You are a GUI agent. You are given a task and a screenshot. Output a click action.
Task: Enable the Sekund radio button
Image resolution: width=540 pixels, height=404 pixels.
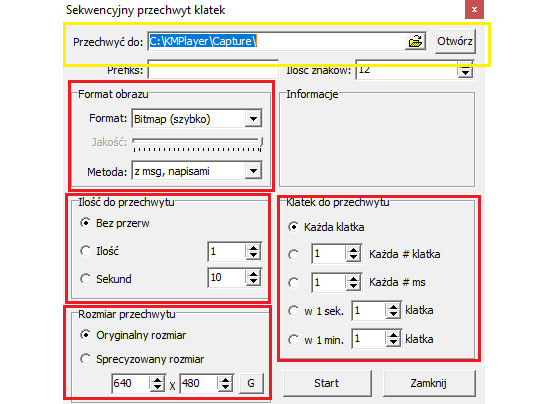(85, 278)
